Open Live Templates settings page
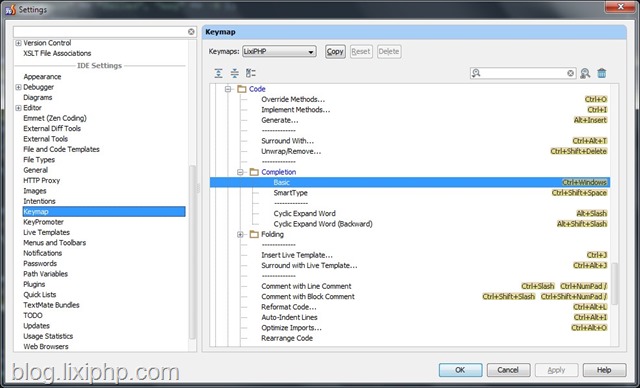This screenshot has width=640, height=388. pyautogui.click(x=47, y=232)
